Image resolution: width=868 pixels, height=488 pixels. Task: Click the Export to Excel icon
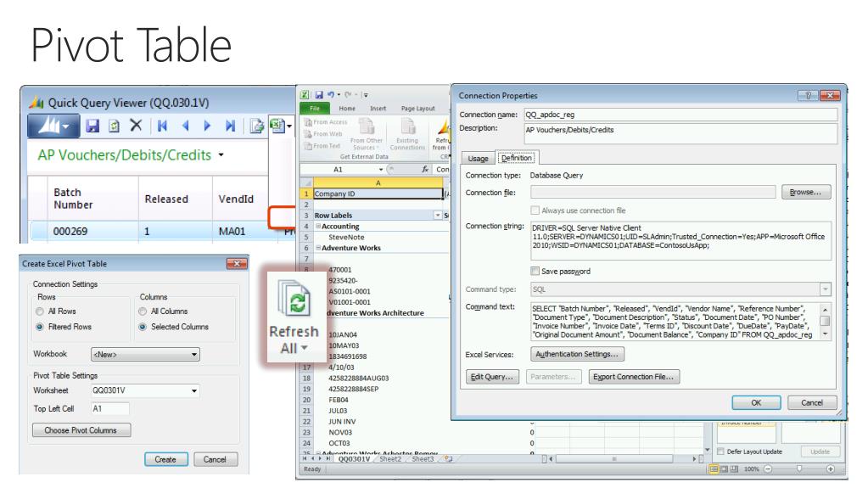tap(277, 126)
